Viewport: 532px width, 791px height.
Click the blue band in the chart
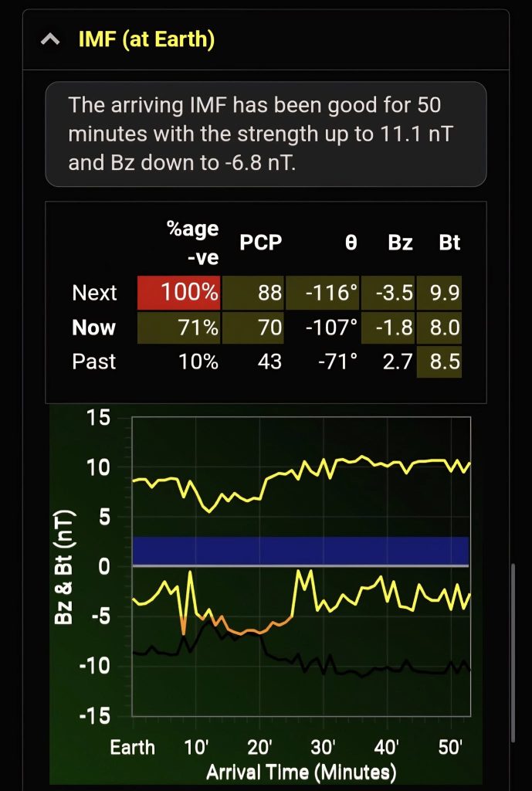[301, 551]
